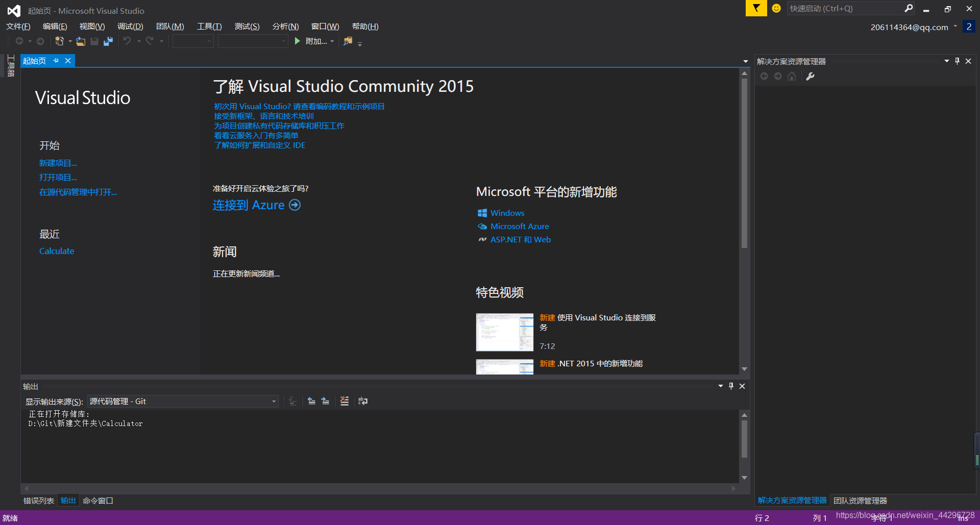The image size is (980, 525).
Task: Click Go to Previous Message output icon
Action: pos(311,401)
